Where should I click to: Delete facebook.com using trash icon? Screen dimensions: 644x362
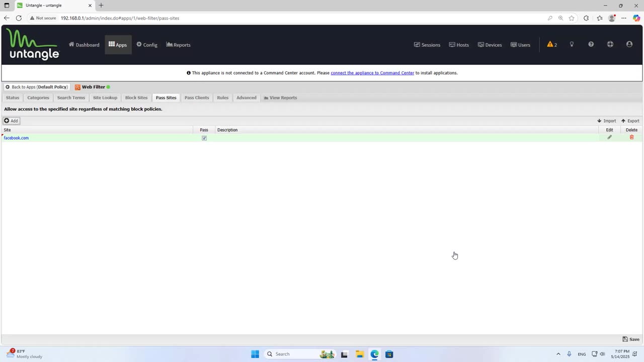[631, 137]
